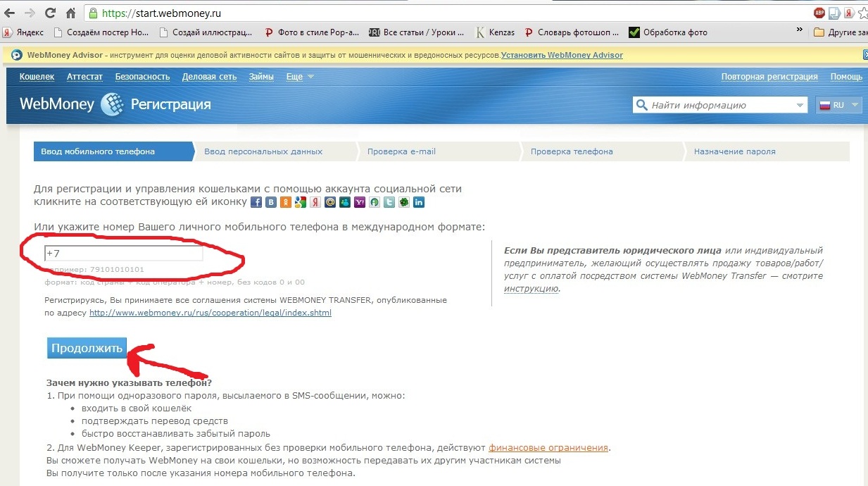868x486 pixels.
Task: Open the Деловая сеть menu item
Action: [x=209, y=76]
